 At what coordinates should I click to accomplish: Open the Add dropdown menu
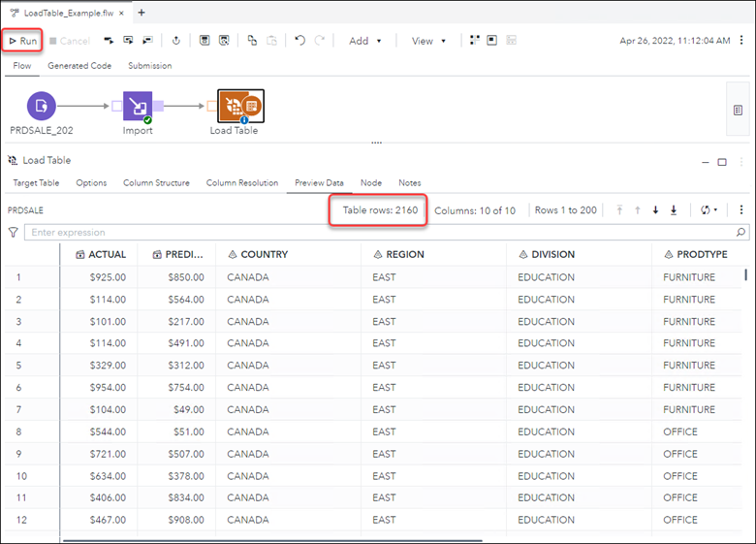point(365,41)
